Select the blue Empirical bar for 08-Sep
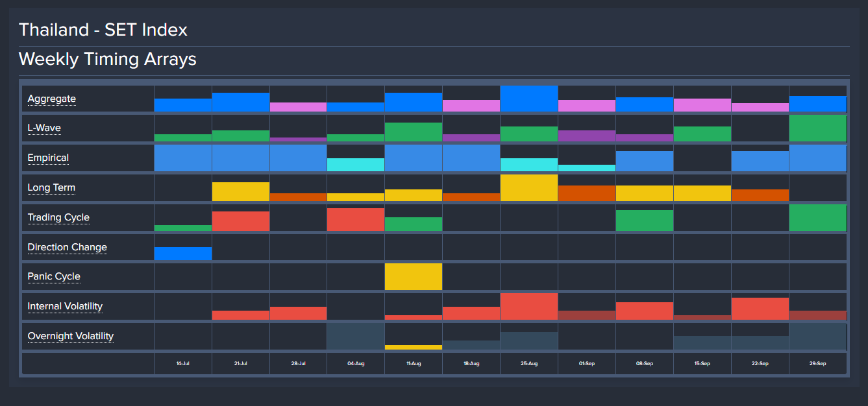Image resolution: width=868 pixels, height=406 pixels. click(645, 161)
